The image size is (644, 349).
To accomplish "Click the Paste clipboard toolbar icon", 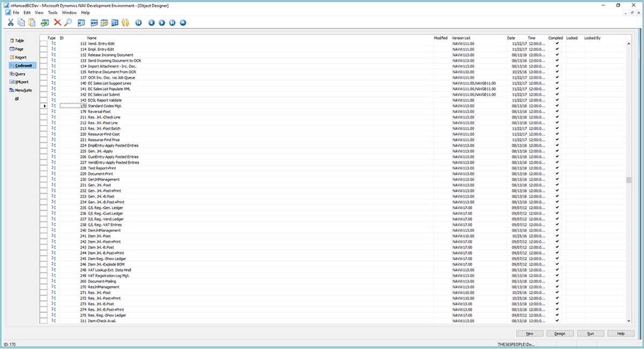I will pyautogui.click(x=32, y=23).
